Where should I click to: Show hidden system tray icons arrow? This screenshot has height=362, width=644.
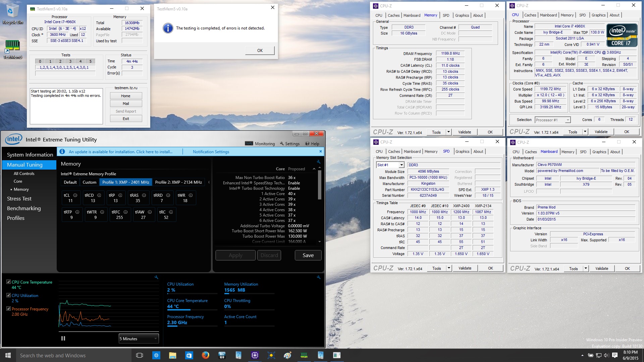582,355
